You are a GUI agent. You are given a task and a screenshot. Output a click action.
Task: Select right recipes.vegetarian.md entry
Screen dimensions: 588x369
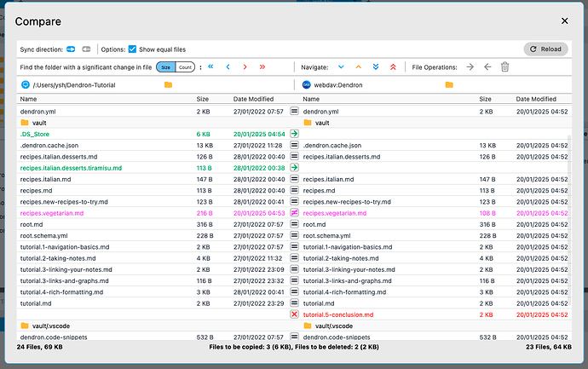point(335,213)
